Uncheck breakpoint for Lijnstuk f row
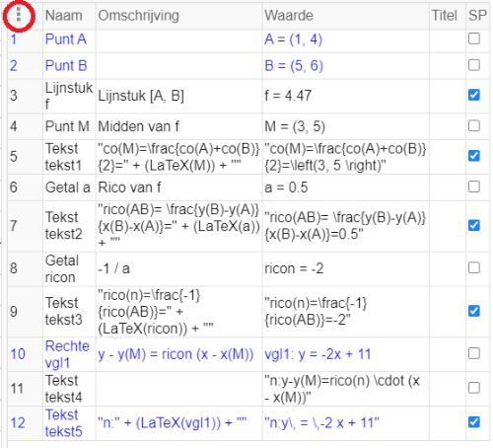 tap(474, 95)
